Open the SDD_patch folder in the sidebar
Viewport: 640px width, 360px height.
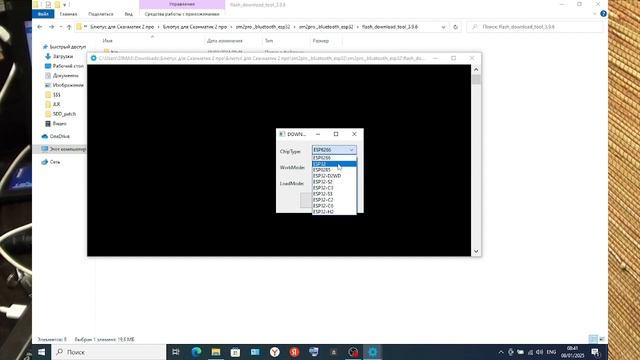(61, 114)
